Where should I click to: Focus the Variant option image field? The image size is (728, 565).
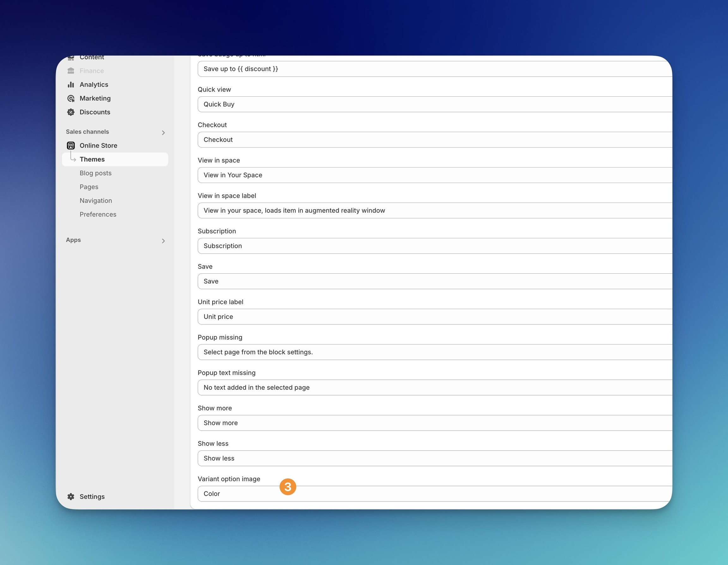point(433,494)
